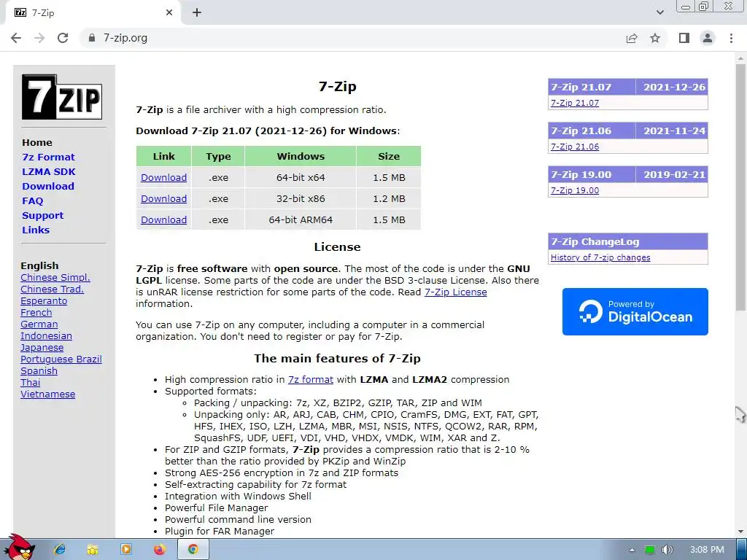Open the media player taskbar icon
Image resolution: width=747 pixels, height=560 pixels.
click(125, 549)
